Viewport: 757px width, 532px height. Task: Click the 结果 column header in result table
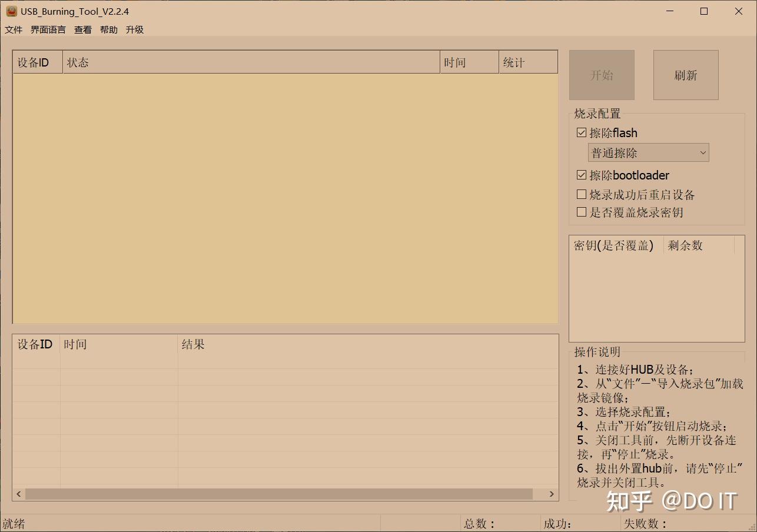pos(193,344)
